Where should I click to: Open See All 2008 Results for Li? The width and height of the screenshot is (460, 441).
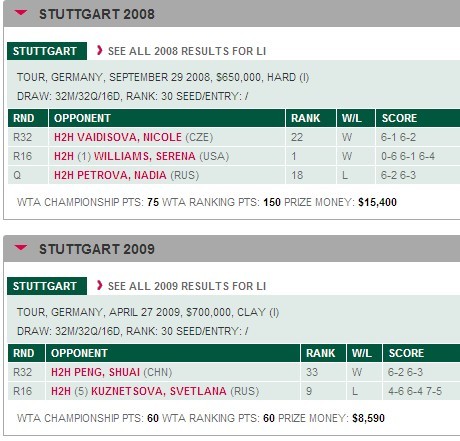(187, 51)
